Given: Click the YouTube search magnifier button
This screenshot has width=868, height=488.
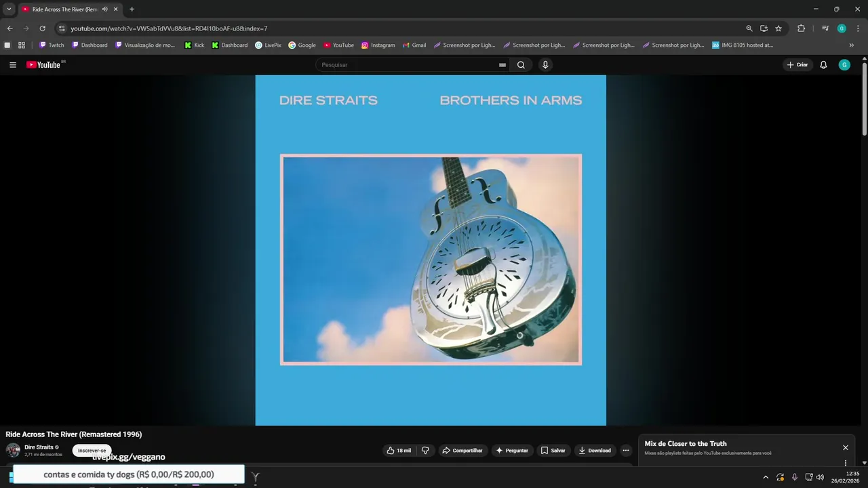Looking at the screenshot, I should pos(521,65).
